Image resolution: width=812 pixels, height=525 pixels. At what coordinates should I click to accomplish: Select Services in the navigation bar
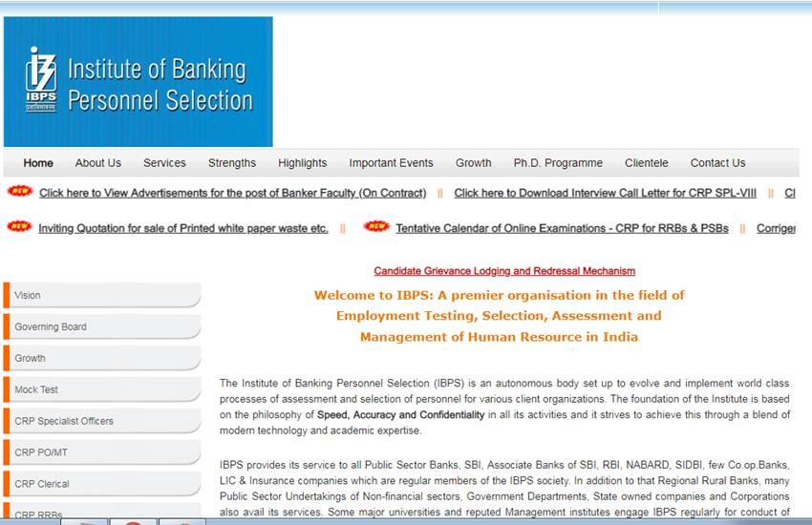pos(164,163)
